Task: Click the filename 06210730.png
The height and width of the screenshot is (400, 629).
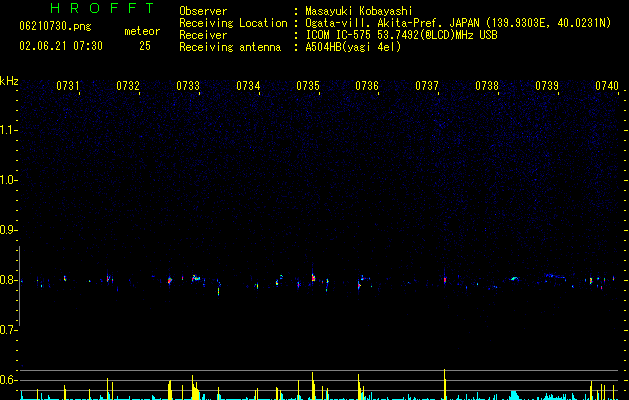Action: (55, 27)
